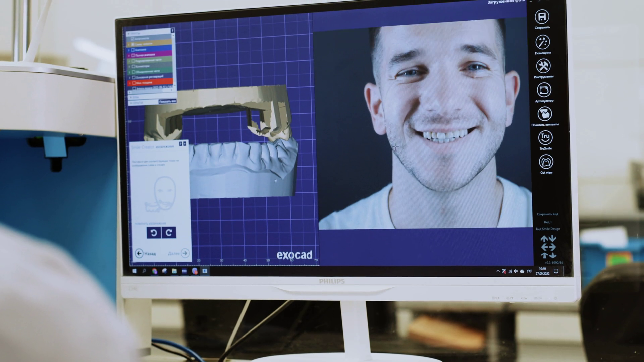Image resolution: width=644 pixels, height=362 pixels.
Task: Rotate the image counterclockwise in Smile Creator
Action: point(154,233)
